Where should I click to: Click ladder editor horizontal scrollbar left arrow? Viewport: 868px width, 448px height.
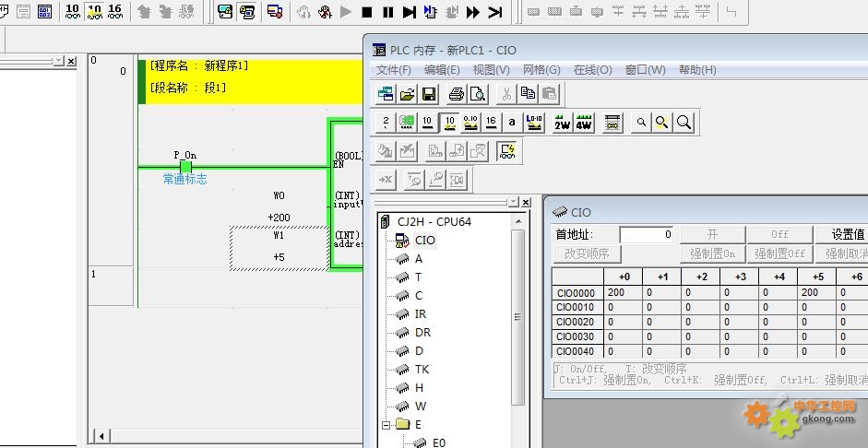[101, 436]
